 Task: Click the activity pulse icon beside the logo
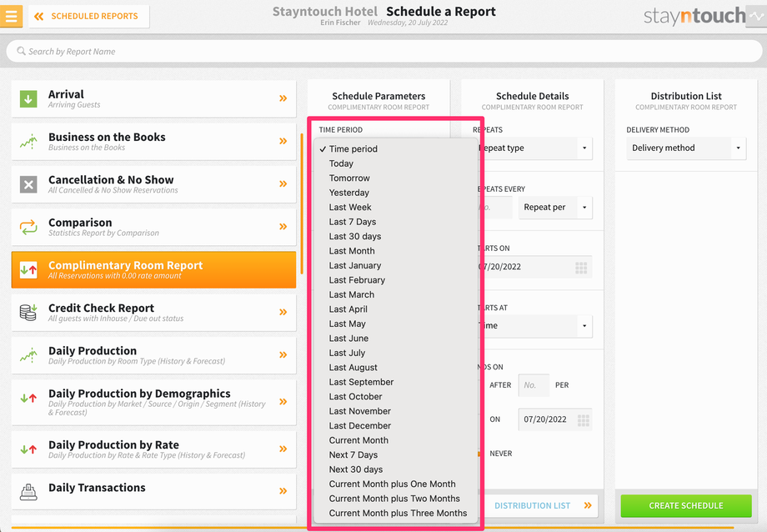pyautogui.click(x=756, y=16)
